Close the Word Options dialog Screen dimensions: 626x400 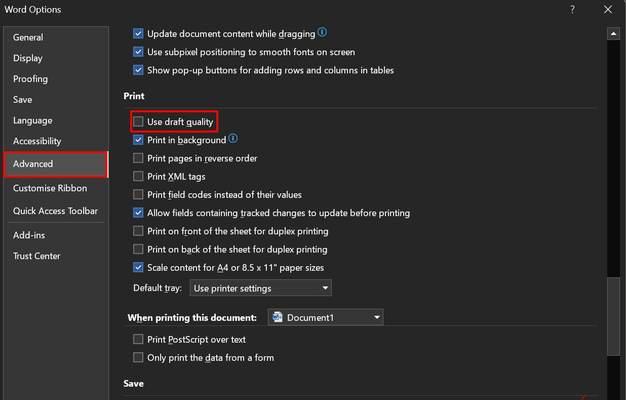(608, 10)
